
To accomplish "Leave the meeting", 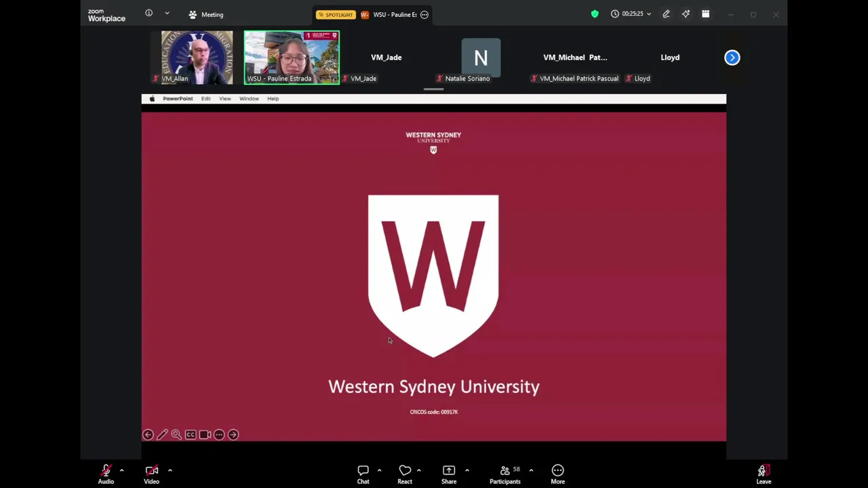I will pos(764,474).
